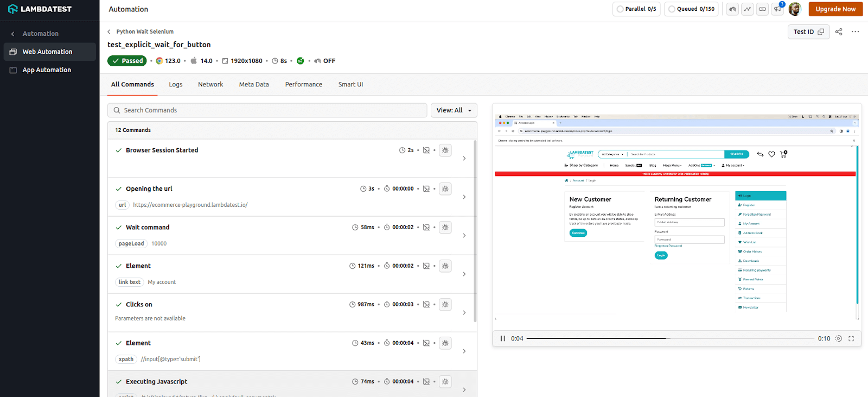The image size is (868, 397).
Task: Open the three-dot more options menu
Action: coord(855,31)
